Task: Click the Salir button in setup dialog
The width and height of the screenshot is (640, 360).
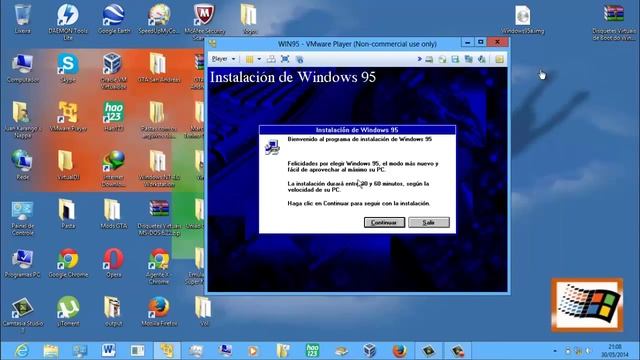Action: click(429, 222)
